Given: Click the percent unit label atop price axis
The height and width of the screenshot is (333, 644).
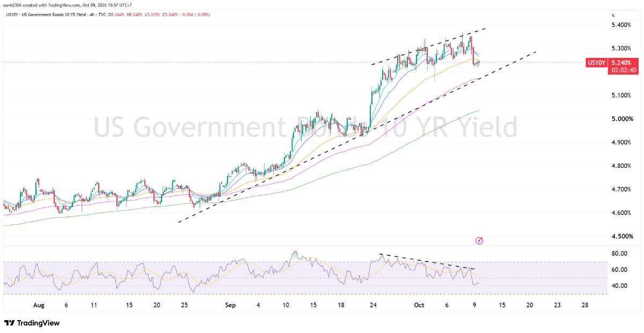Looking at the screenshot, I should point(613,15).
